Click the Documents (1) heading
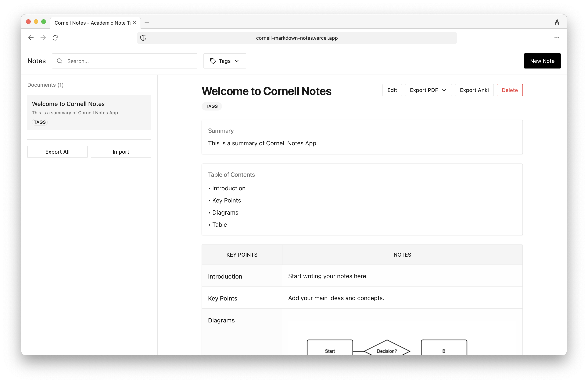Screen dimensions: 588x383 point(45,85)
